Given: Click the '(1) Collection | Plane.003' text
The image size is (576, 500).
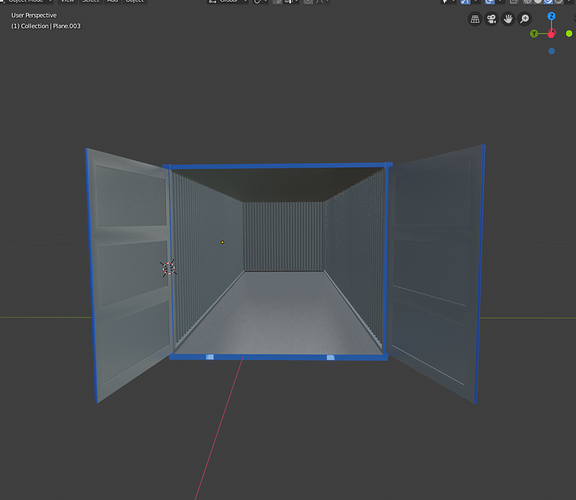Looking at the screenshot, I should 46,26.
